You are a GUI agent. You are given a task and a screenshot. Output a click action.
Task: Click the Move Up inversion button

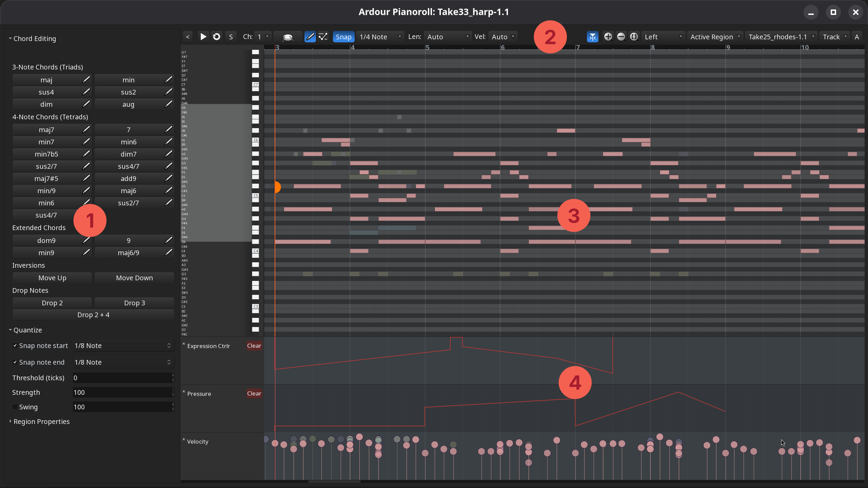[x=52, y=278]
